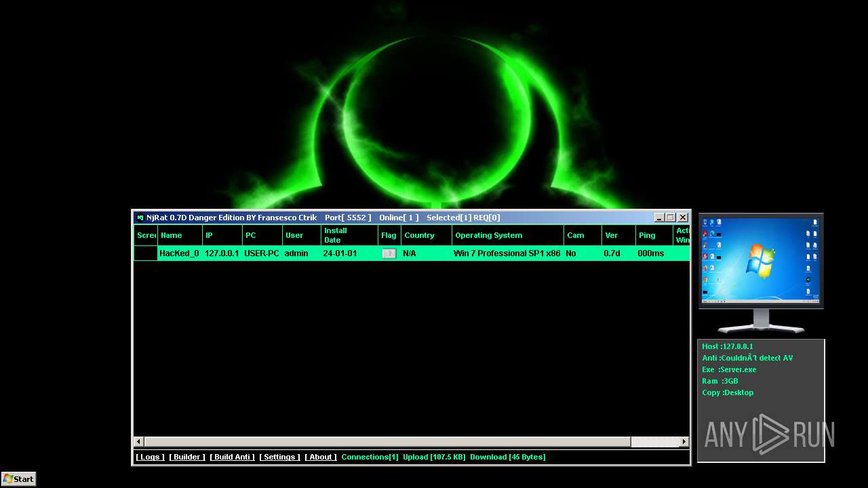Click the admin user cell
Viewport: 868px width, 488px height.
pos(296,253)
